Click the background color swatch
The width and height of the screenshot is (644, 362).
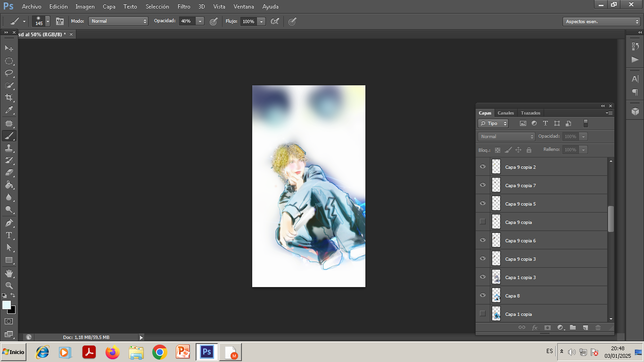13,311
